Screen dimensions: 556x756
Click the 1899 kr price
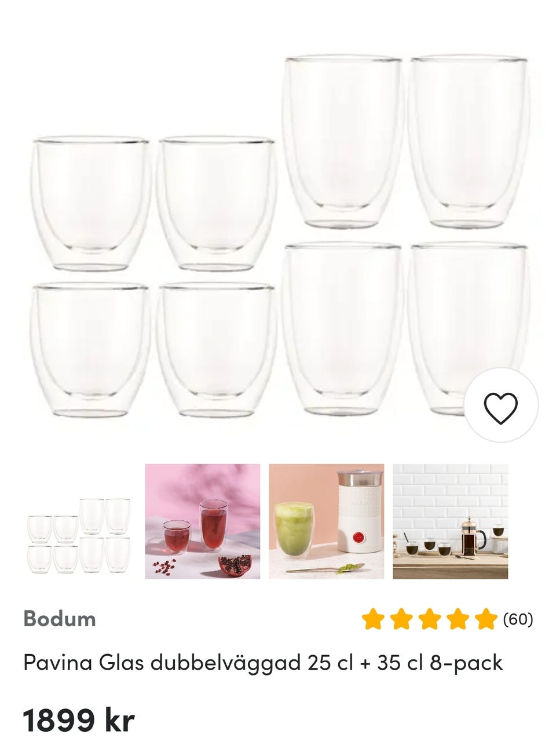(x=79, y=721)
